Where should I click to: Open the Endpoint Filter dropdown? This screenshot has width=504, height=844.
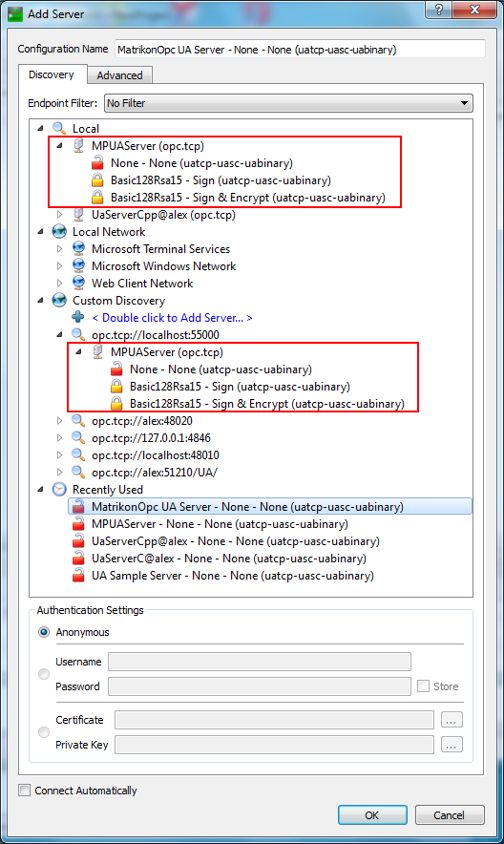(x=289, y=103)
